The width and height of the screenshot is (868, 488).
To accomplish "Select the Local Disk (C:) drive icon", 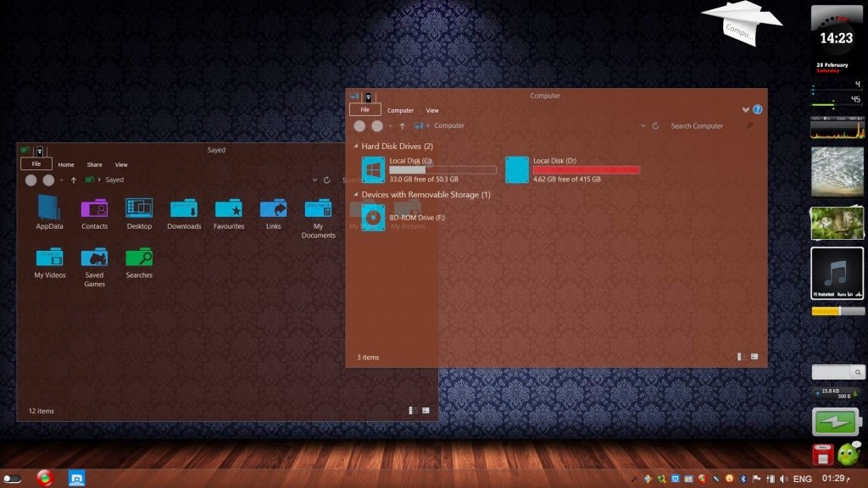I will (373, 169).
